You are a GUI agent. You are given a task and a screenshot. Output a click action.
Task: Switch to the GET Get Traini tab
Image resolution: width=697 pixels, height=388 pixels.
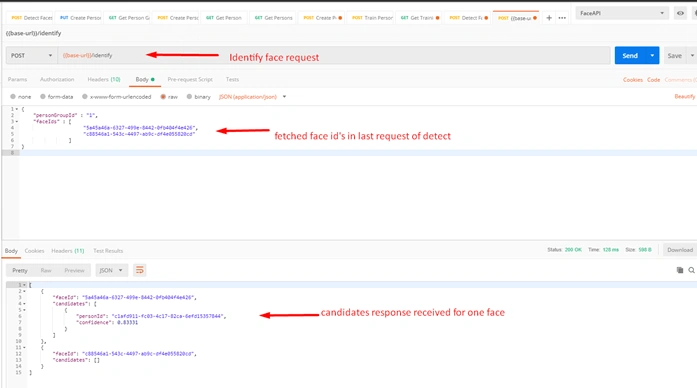point(420,18)
